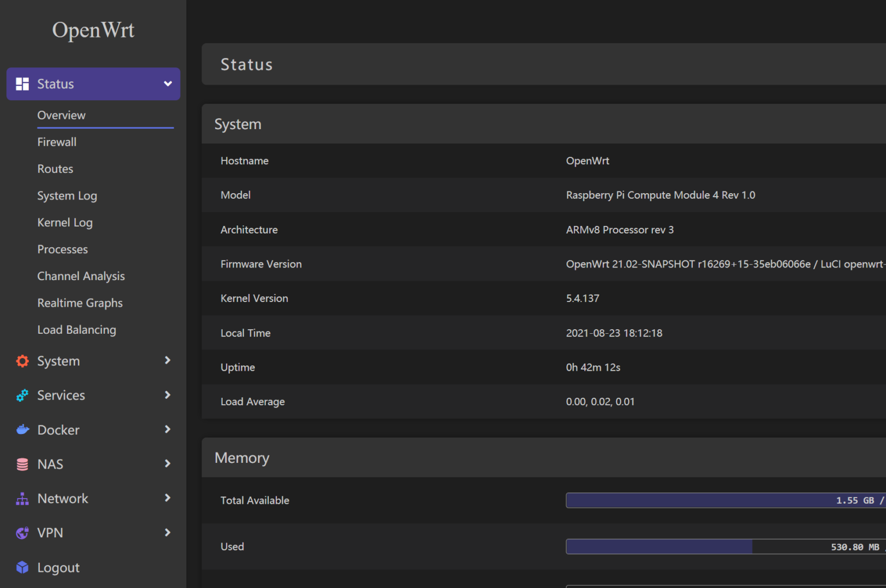Viewport: 886px width, 588px height.
Task: Select the Kernel Log entry
Action: tap(65, 222)
